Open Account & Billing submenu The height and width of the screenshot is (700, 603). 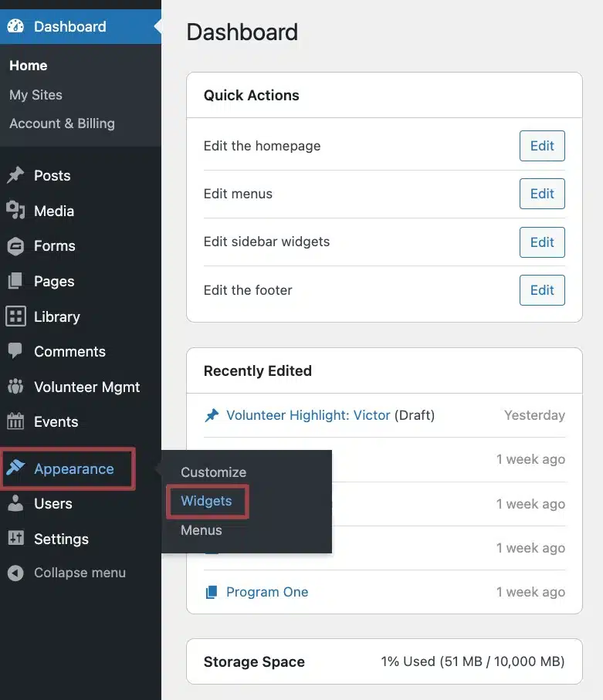[62, 123]
